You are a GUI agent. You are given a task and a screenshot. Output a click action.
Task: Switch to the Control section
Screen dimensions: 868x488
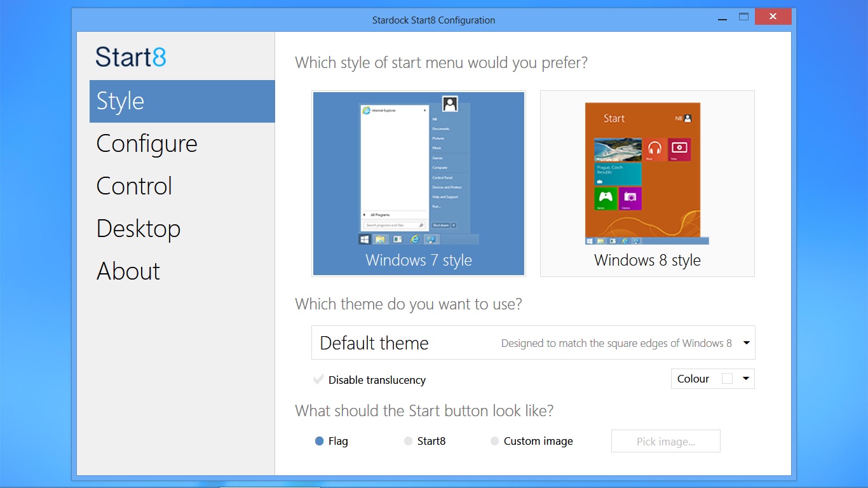(x=134, y=186)
